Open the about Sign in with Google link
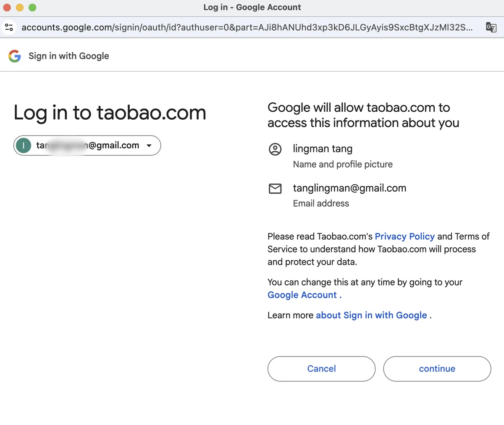Screen dimensions: 504x425 (x=371, y=315)
